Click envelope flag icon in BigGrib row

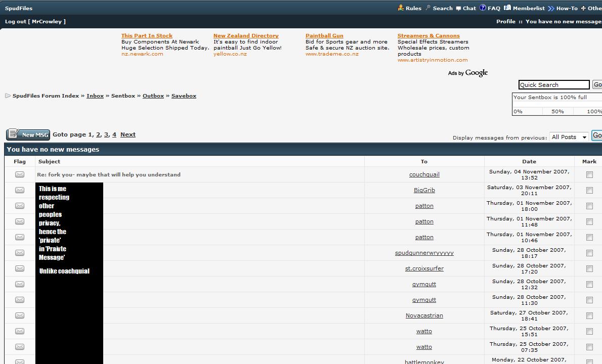[x=20, y=190]
